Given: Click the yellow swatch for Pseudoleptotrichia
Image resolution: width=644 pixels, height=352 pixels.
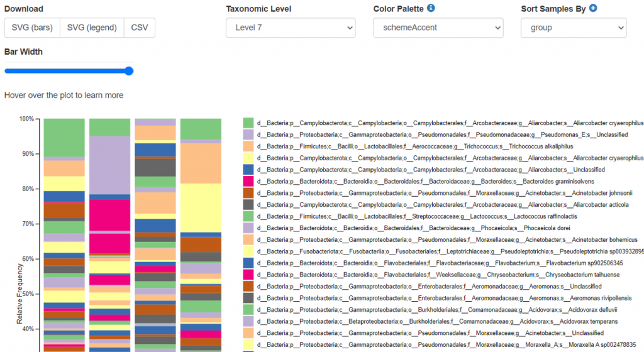Looking at the screenshot, I should point(248,251).
